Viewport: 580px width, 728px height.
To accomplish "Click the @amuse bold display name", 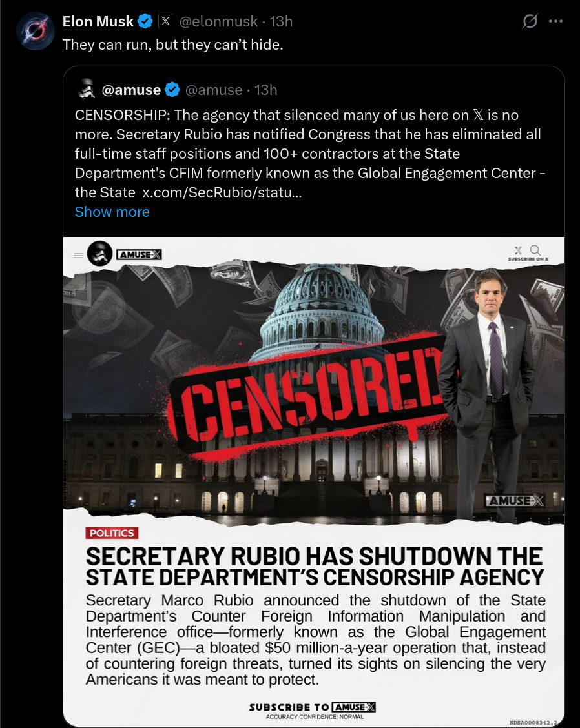I will [x=131, y=90].
